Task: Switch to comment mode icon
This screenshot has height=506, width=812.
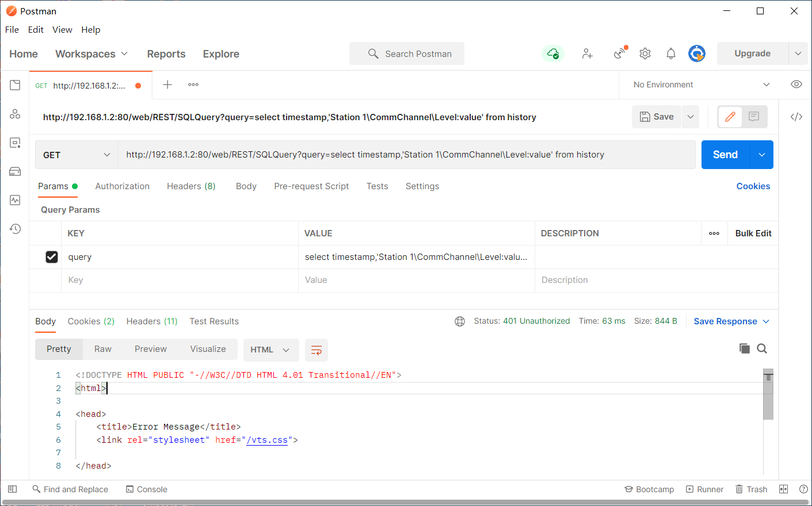Action: (x=754, y=117)
